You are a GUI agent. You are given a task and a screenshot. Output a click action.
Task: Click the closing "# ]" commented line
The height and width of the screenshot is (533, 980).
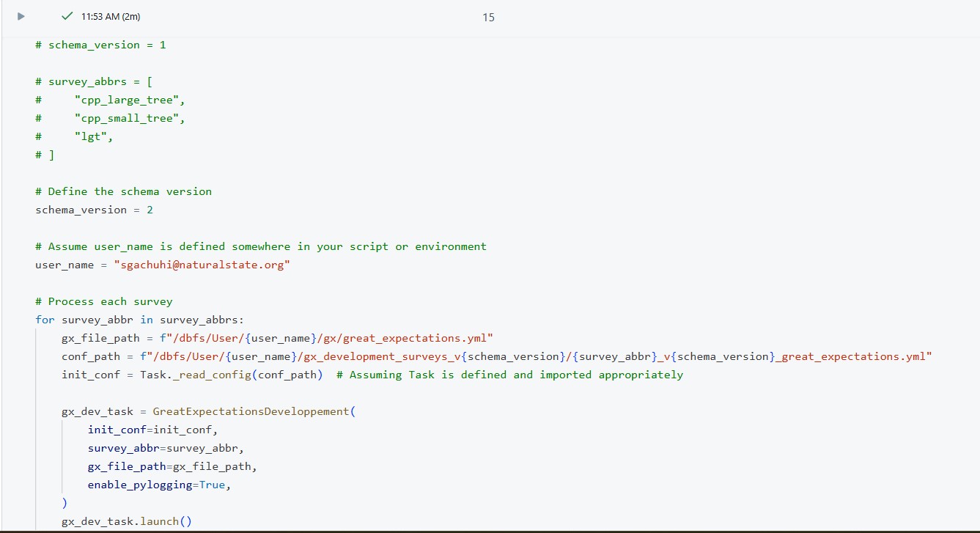coord(45,155)
